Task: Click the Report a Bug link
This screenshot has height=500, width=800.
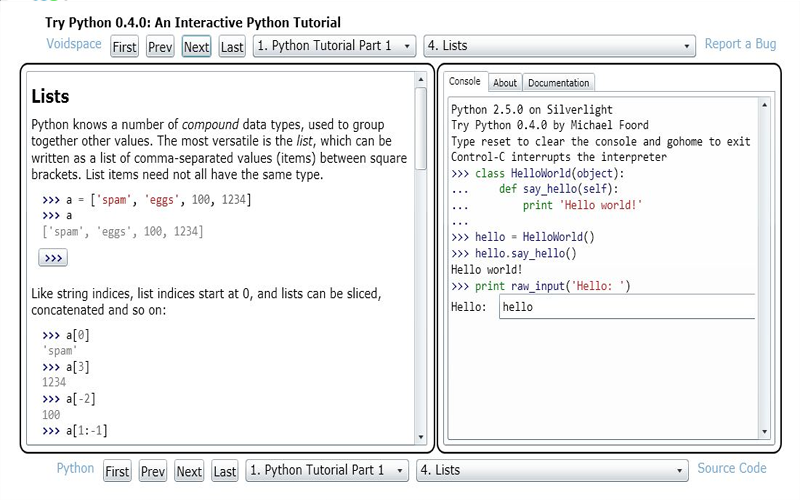Action: (740, 45)
